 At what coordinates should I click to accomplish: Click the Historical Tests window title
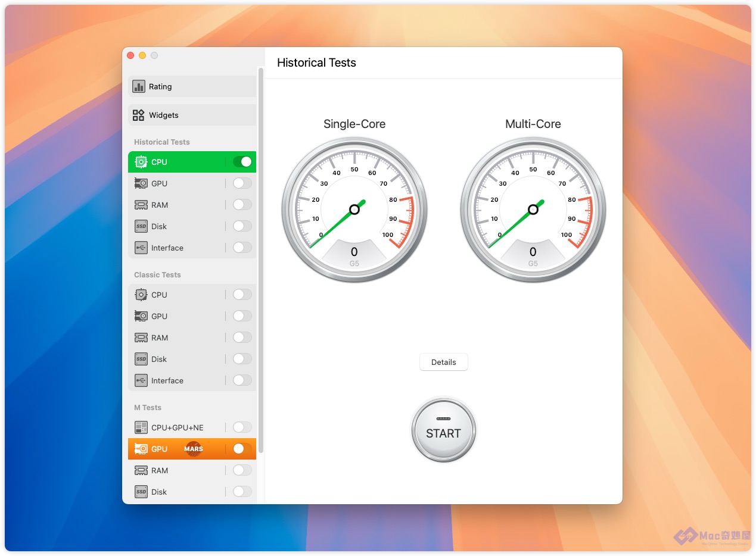pos(316,63)
